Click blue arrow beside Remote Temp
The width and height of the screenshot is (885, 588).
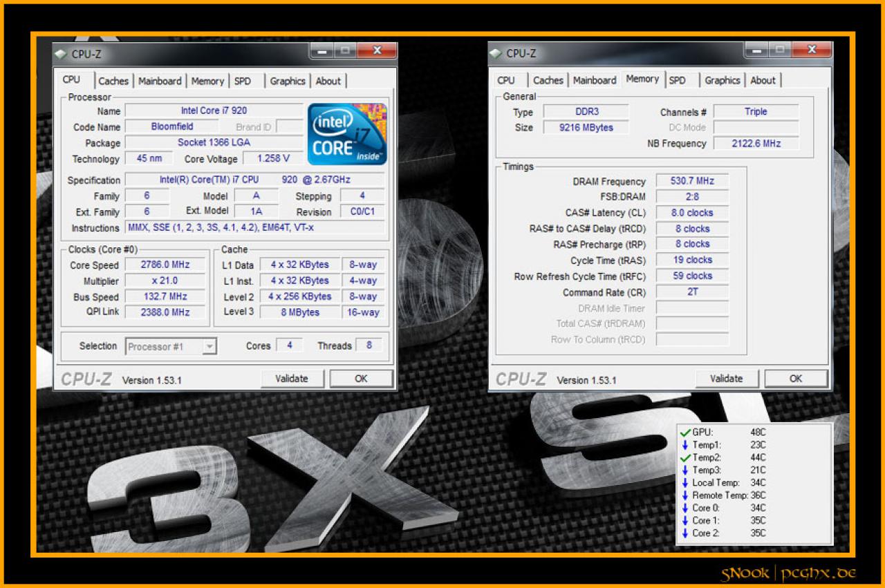click(685, 495)
